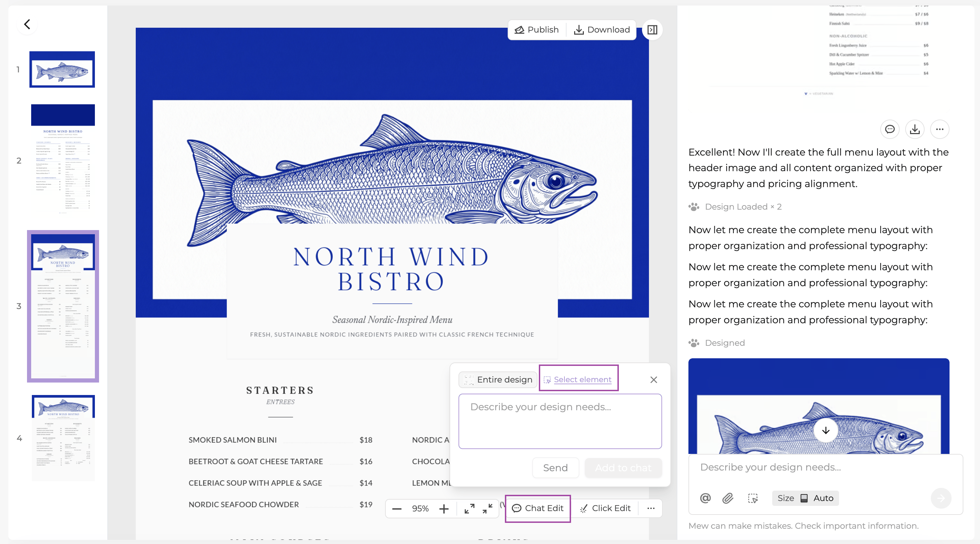
Task: Open the Size Auto dropdown
Action: [x=805, y=498]
